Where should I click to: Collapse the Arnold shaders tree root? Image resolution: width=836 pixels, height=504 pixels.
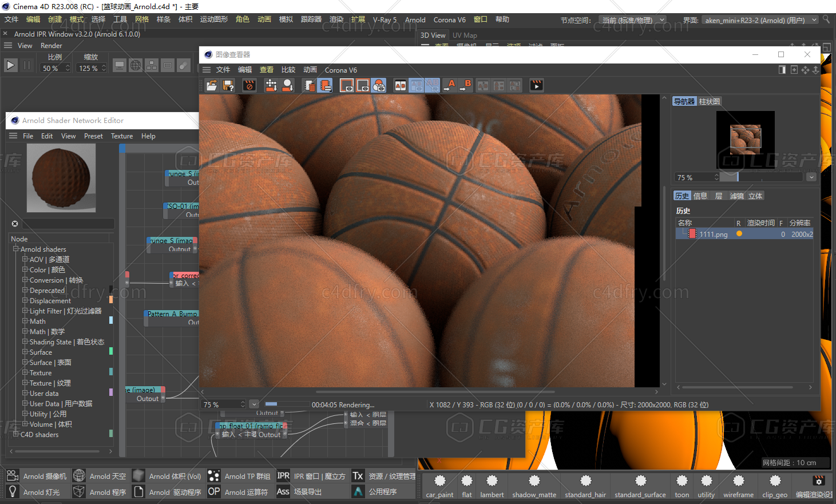click(16, 249)
